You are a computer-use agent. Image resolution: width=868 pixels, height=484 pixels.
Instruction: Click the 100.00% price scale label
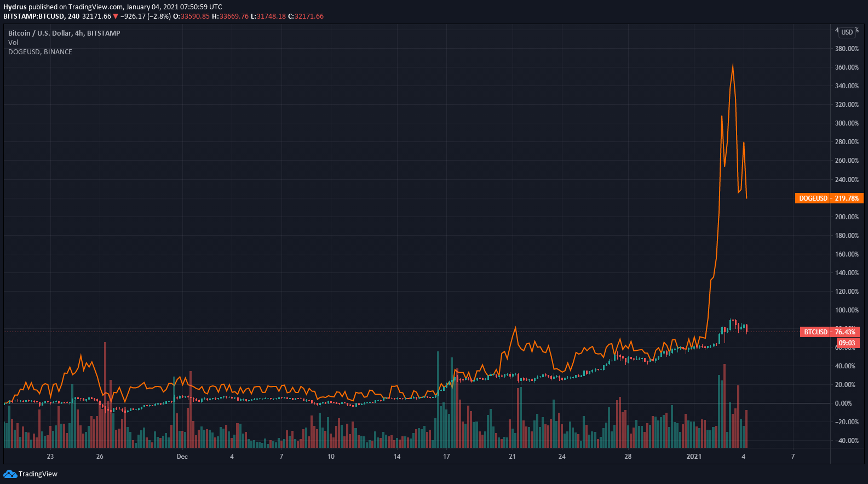[x=847, y=310]
